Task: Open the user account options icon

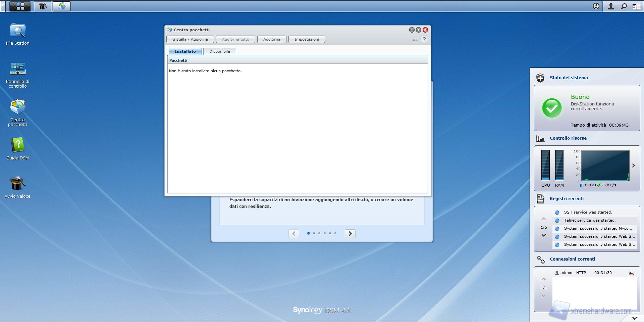Action: tap(611, 6)
